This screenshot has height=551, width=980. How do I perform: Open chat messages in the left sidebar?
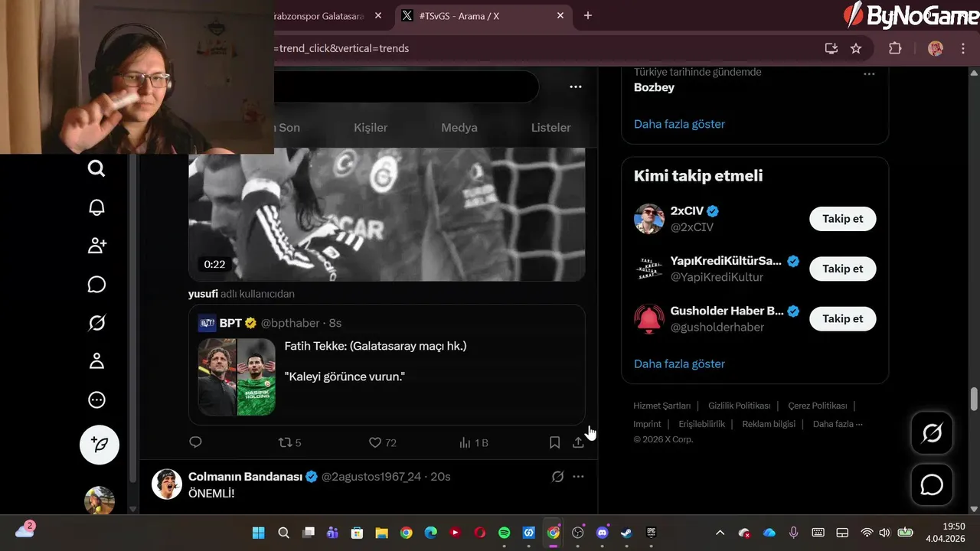pos(96,285)
